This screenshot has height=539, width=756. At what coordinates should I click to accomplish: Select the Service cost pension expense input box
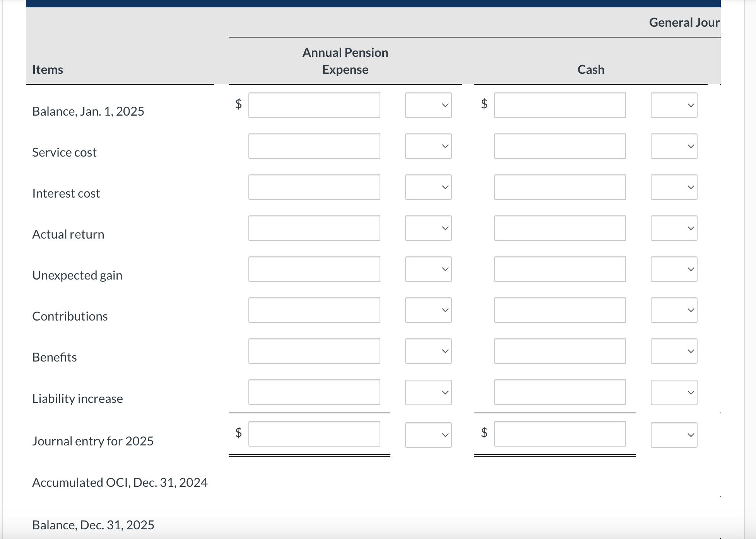pyautogui.click(x=314, y=146)
